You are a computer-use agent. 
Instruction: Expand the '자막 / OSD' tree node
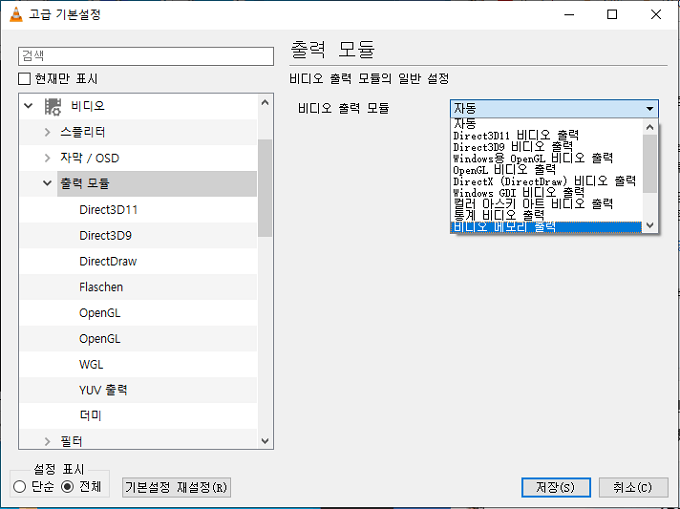[x=47, y=158]
